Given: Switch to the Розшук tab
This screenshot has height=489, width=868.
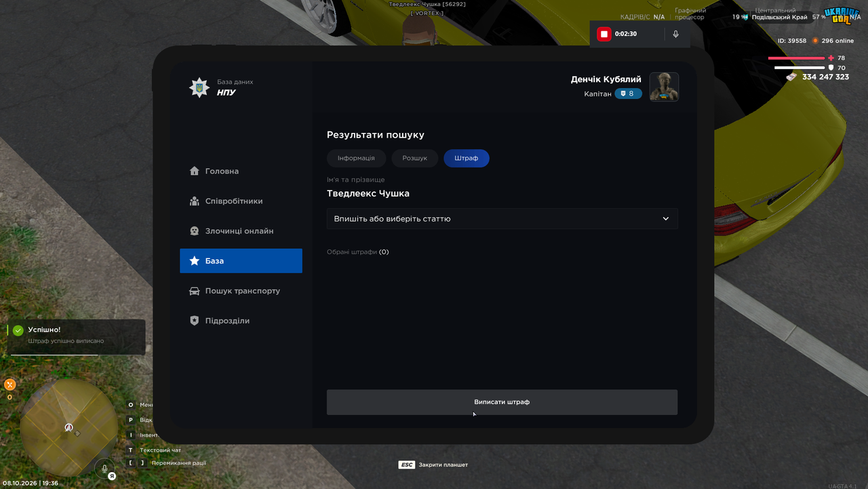Looking at the screenshot, I should 414,158.
